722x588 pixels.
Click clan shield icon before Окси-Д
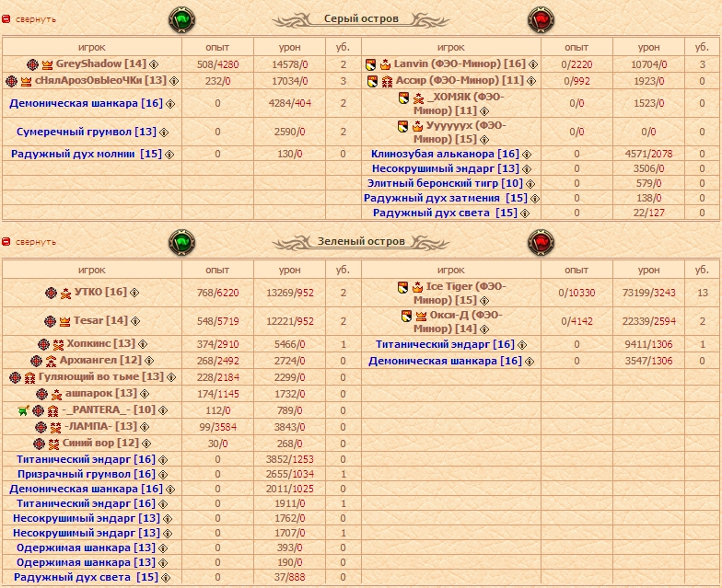(x=406, y=316)
